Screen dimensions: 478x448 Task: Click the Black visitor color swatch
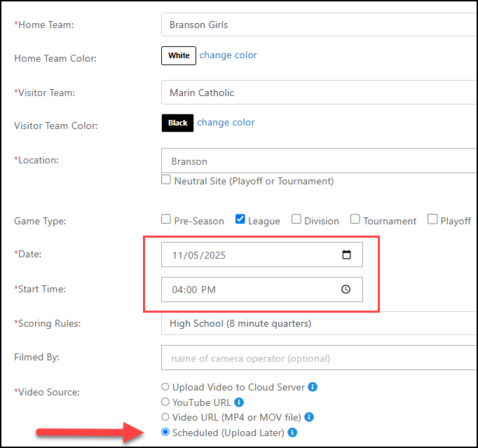tap(178, 123)
